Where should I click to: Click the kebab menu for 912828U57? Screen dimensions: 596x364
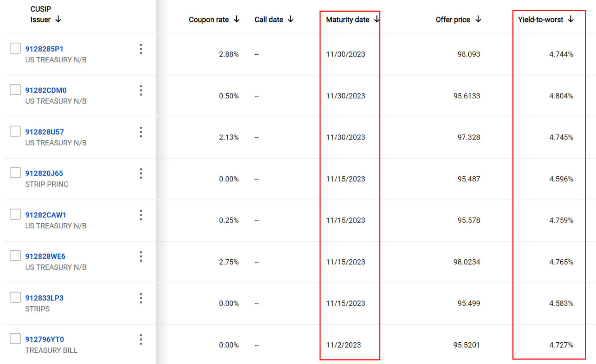click(141, 132)
